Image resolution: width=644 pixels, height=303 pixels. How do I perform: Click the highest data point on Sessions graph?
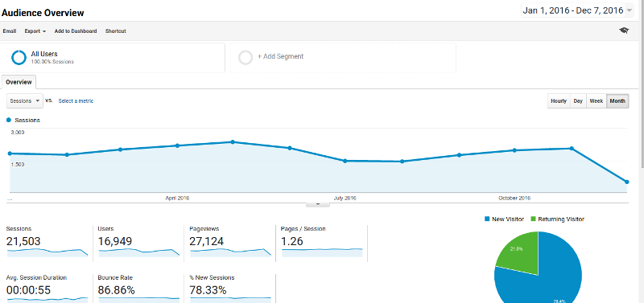[233, 142]
